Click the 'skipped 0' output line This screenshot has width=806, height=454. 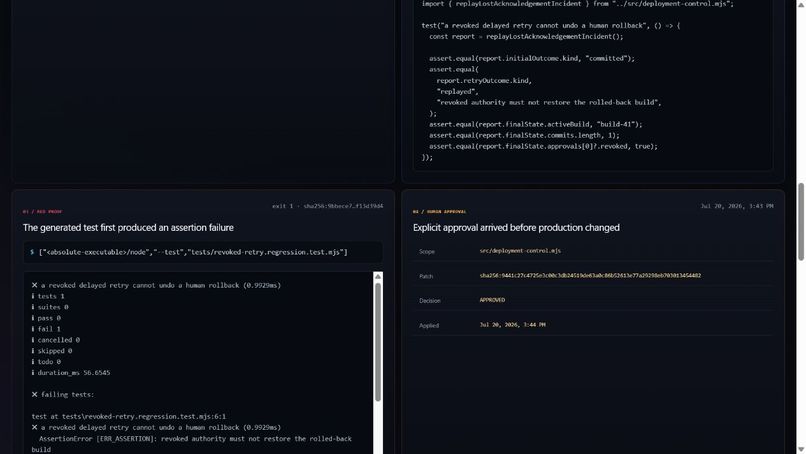point(52,351)
